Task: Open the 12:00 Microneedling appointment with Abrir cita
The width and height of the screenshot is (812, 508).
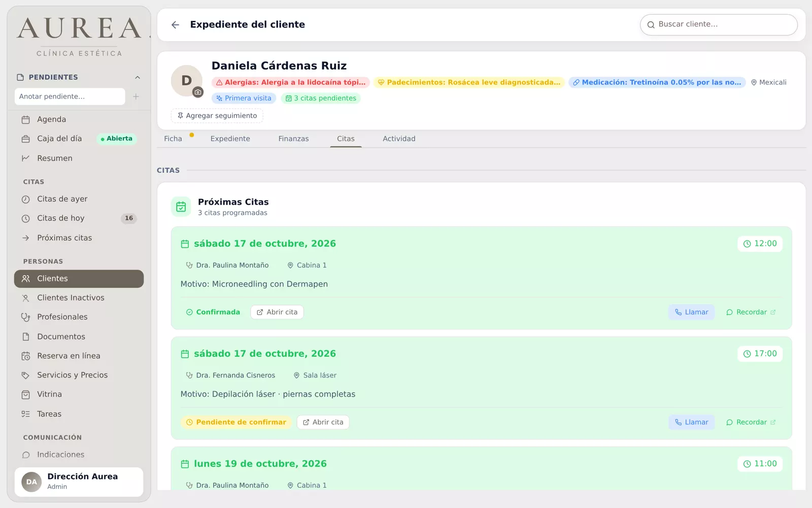Action: 277,312
